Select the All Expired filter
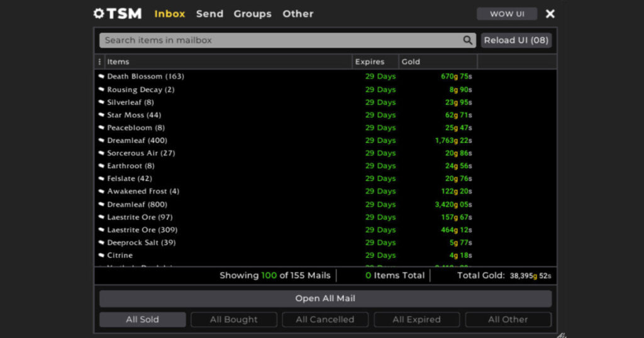This screenshot has width=644, height=338. tap(416, 319)
